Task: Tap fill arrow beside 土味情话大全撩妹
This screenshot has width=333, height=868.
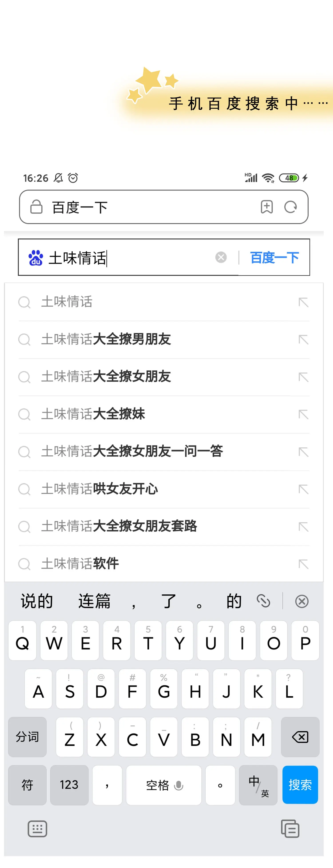Action: pos(303,414)
